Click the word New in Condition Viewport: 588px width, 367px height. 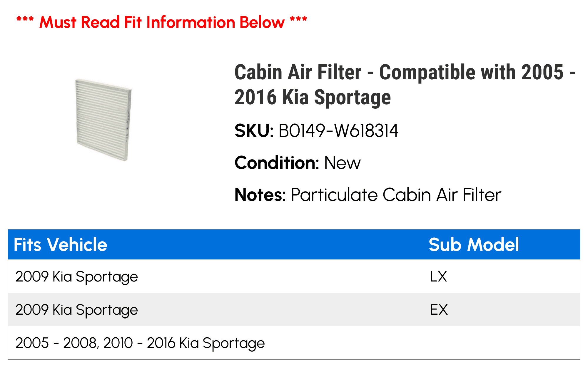click(x=343, y=163)
